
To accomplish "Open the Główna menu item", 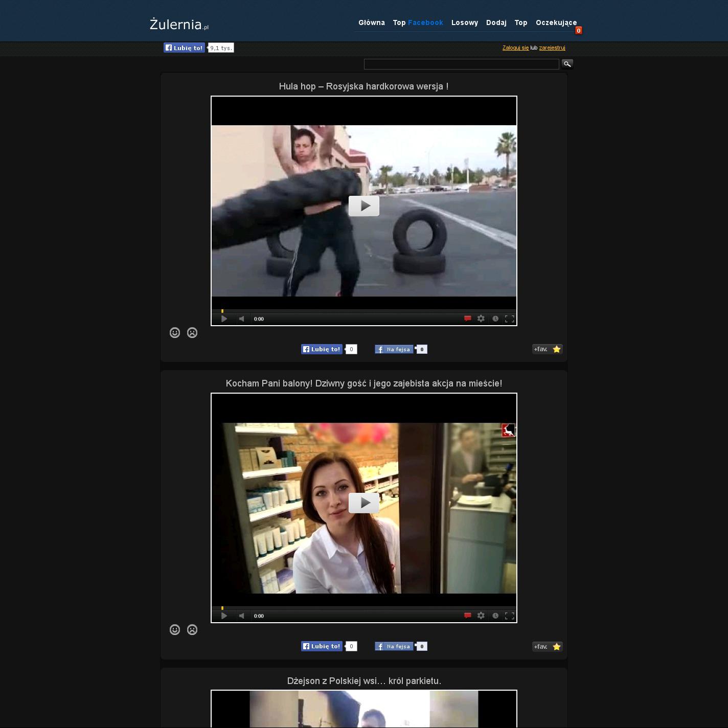I will pos(372,22).
